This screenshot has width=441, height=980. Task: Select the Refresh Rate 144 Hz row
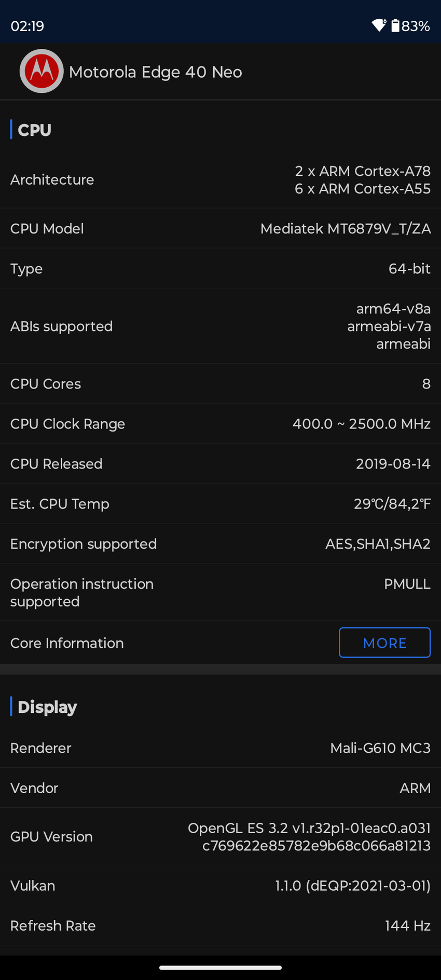point(220,926)
